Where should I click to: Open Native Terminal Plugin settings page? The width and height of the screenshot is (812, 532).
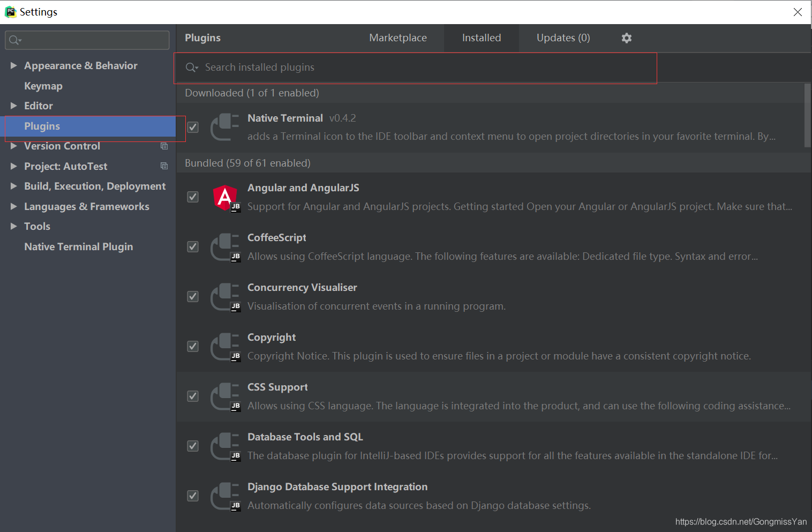pos(79,246)
